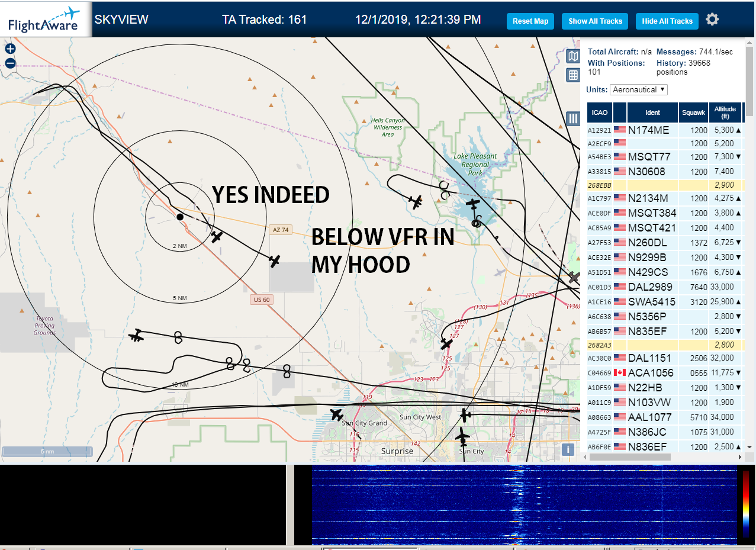Select aircraft row SWA5415

coord(664,302)
